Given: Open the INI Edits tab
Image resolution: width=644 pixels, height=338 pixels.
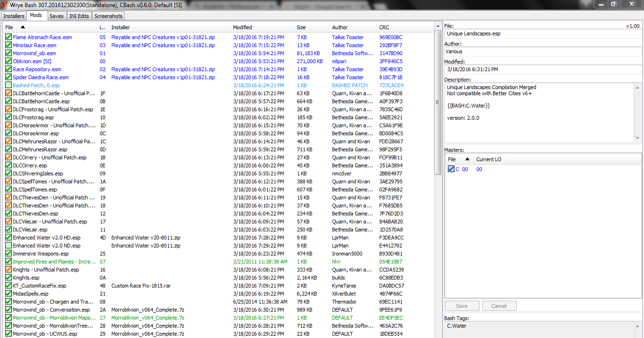Looking at the screenshot, I should 79,16.
